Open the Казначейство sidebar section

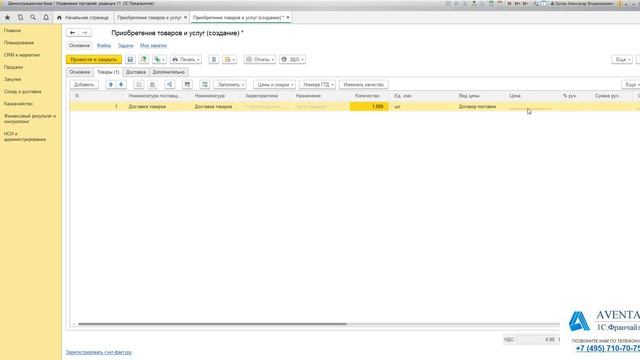pyautogui.click(x=18, y=104)
